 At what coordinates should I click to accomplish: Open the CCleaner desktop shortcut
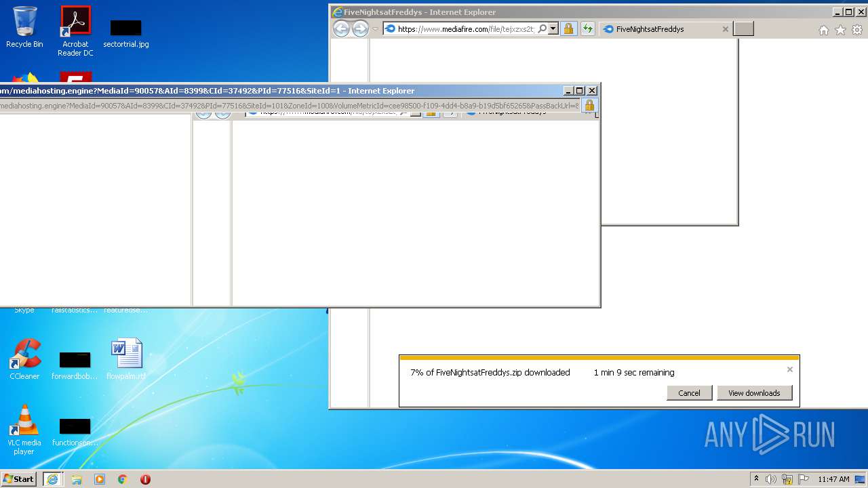24,359
